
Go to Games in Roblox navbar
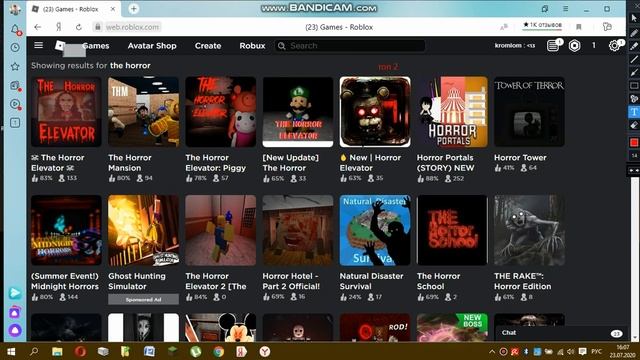(96, 46)
